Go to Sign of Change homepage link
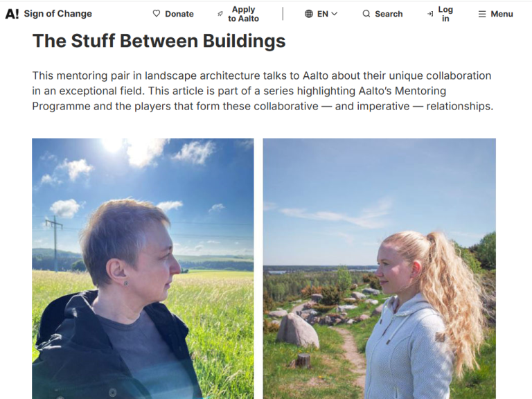 click(58, 14)
